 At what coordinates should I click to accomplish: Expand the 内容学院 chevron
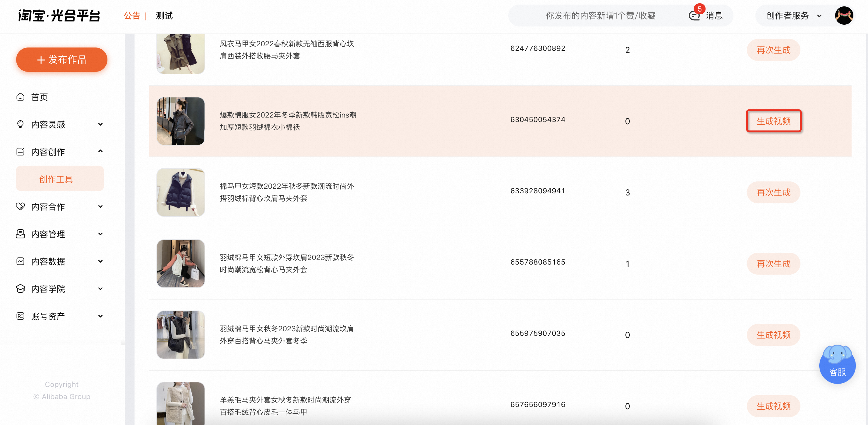point(100,289)
